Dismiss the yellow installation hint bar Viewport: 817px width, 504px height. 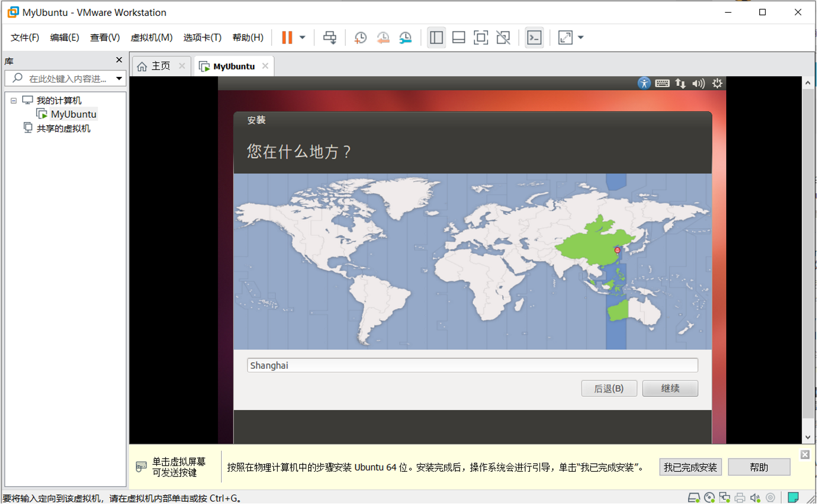(x=805, y=455)
